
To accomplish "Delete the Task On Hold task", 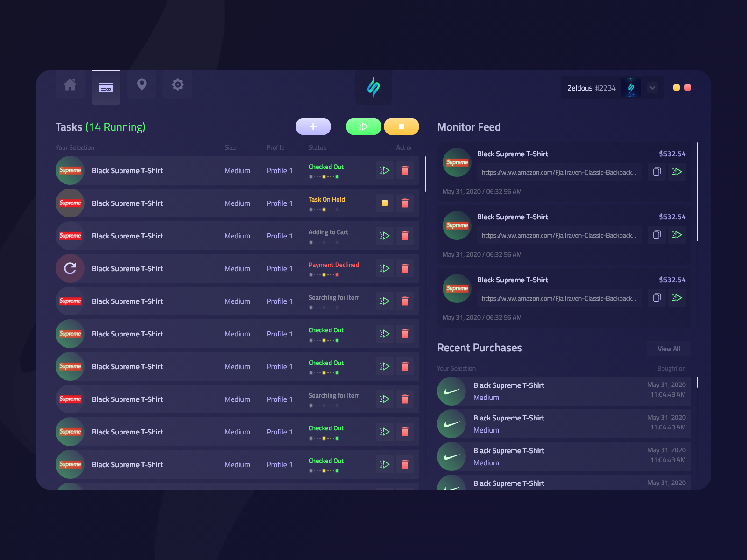I will coord(405,203).
